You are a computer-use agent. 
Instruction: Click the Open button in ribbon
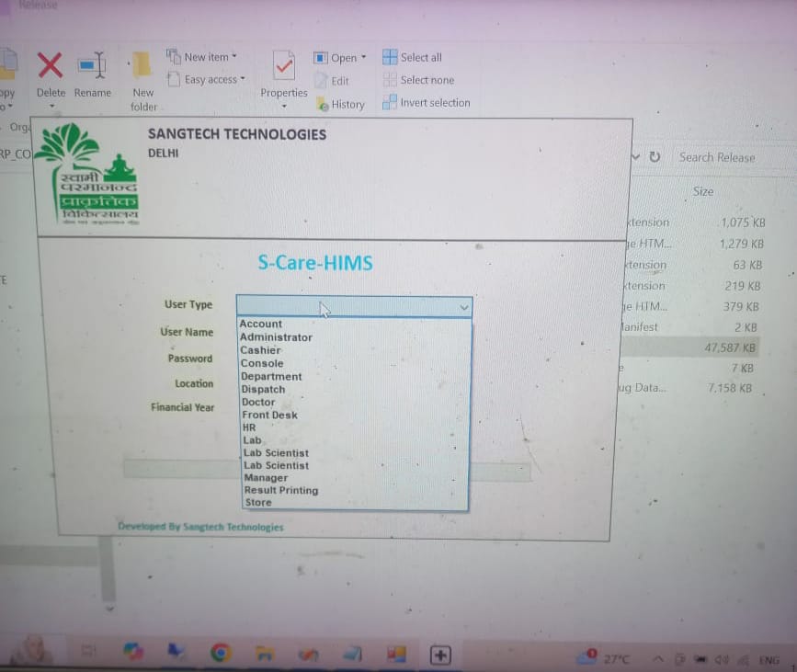[x=339, y=58]
